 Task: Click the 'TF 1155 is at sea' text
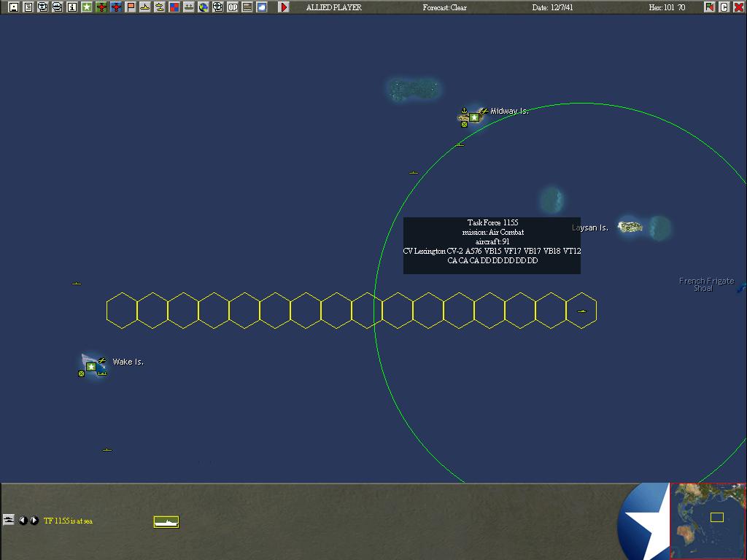pos(68,521)
